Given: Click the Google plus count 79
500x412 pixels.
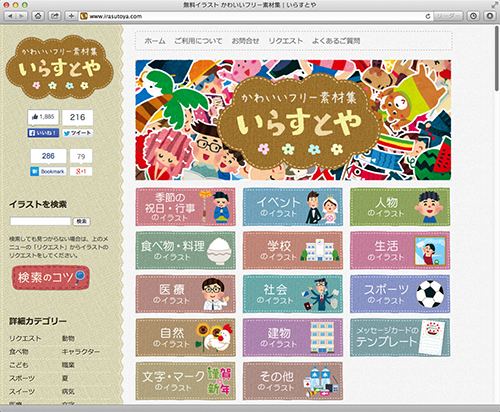Looking at the screenshot, I should [x=81, y=156].
